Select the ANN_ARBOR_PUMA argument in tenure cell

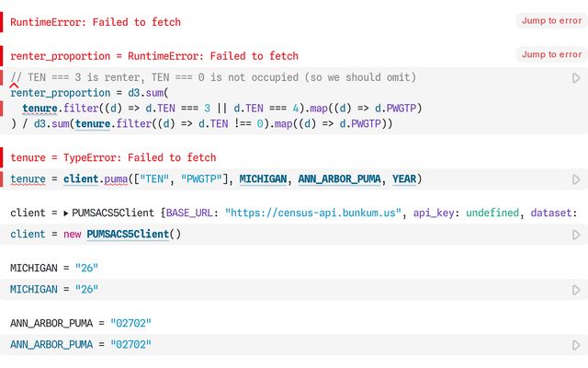[339, 178]
